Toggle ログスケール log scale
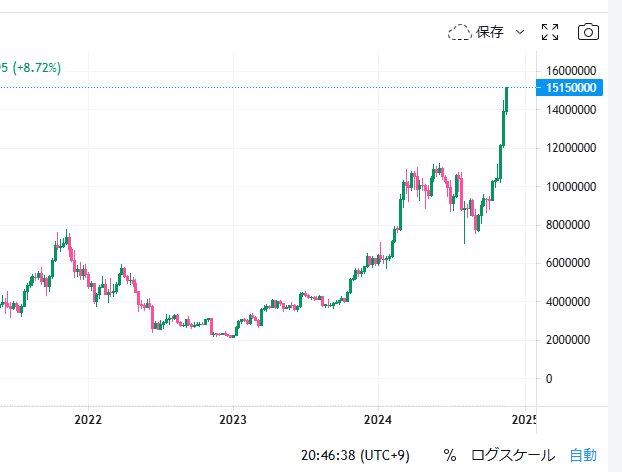Screen dimensions: 622x472 (x=513, y=455)
